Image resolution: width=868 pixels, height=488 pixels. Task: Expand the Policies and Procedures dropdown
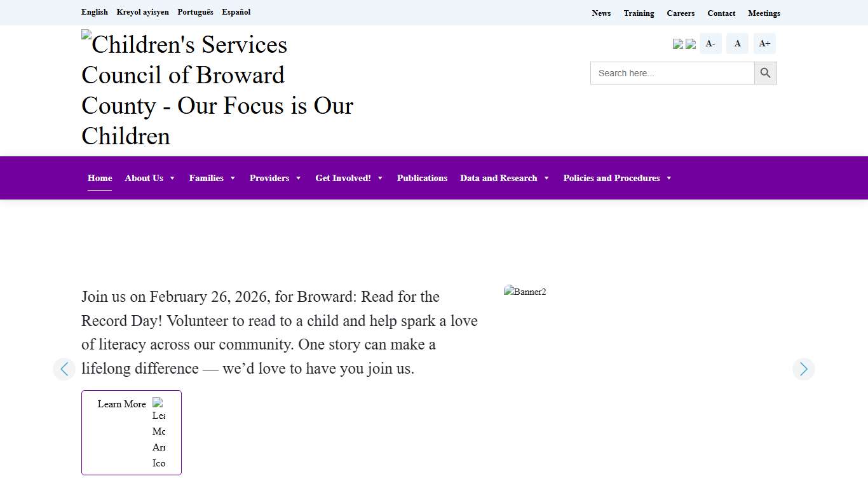pos(611,178)
